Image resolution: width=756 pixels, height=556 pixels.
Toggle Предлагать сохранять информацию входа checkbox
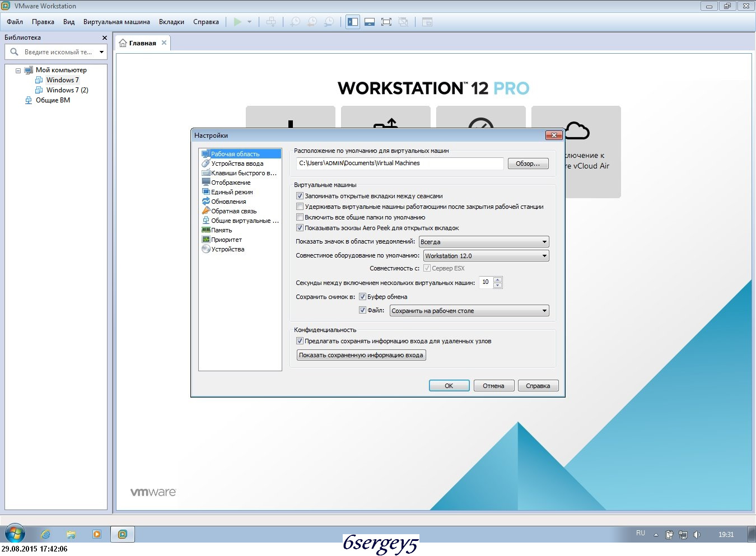tap(300, 341)
